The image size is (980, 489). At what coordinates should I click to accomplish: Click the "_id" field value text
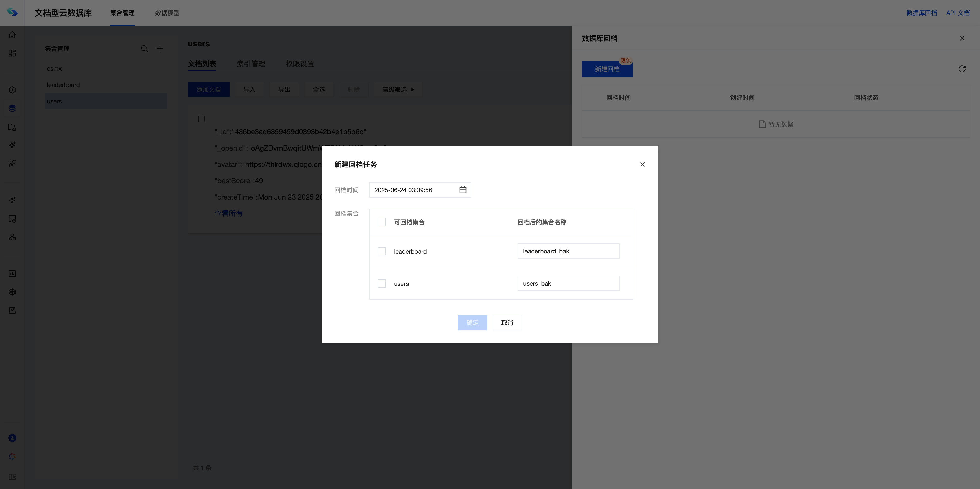(x=299, y=132)
